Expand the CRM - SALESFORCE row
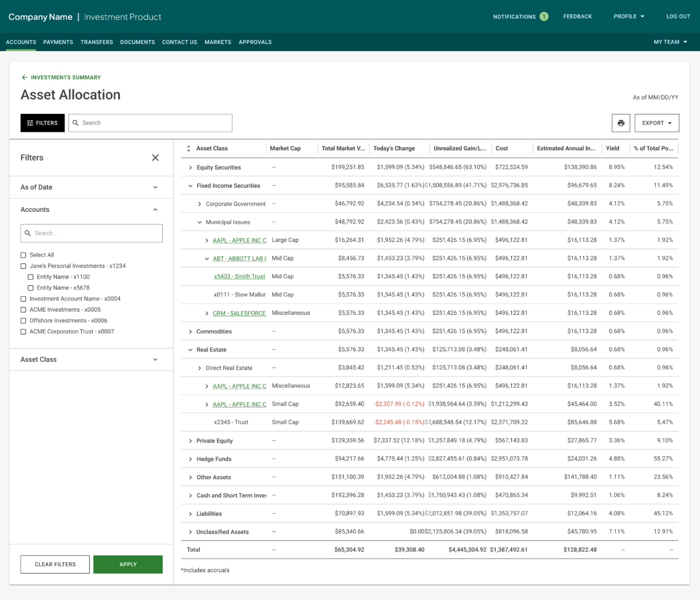 (x=207, y=313)
